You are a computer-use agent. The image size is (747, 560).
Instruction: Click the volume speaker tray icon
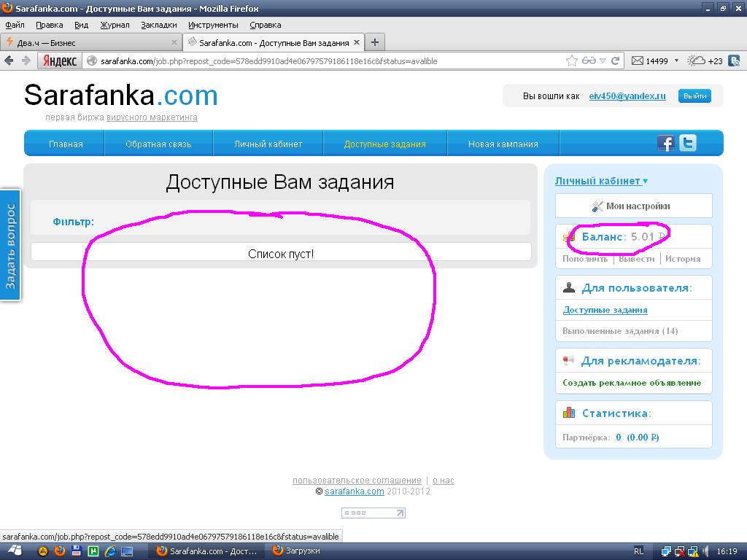705,551
